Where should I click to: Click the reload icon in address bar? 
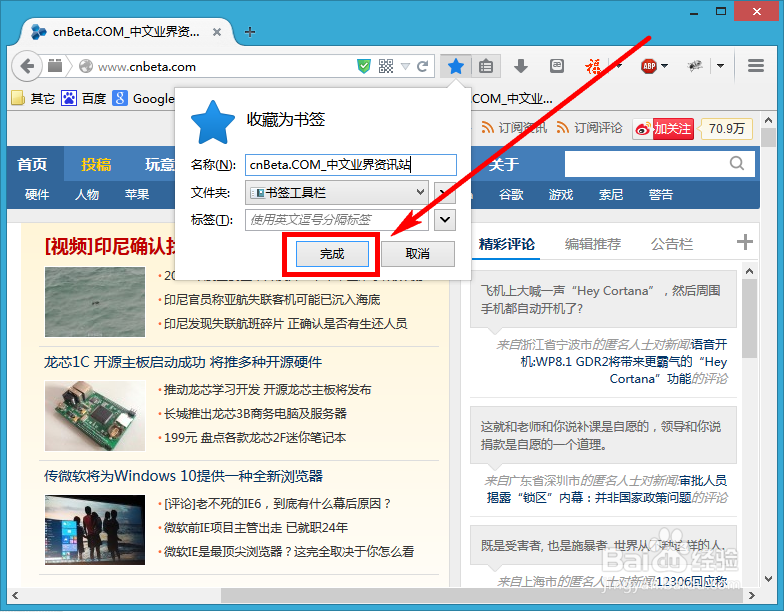point(422,66)
